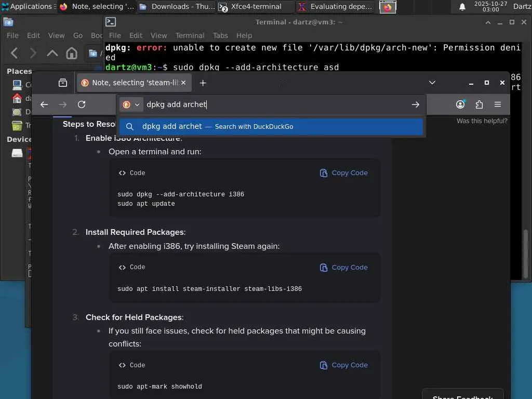Screen dimensions: 532x399
Task: Open Terminal window Tabs menu
Action: coord(220,35)
